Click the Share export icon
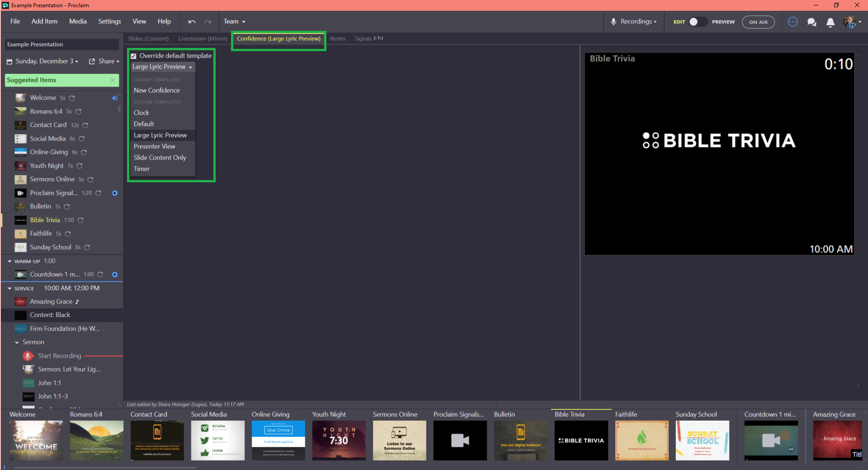868x470 pixels. tap(92, 62)
